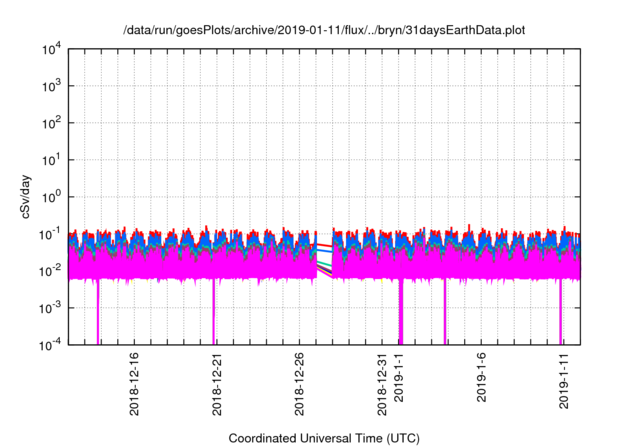Click the 10^2 y-axis tick label

(x=51, y=123)
